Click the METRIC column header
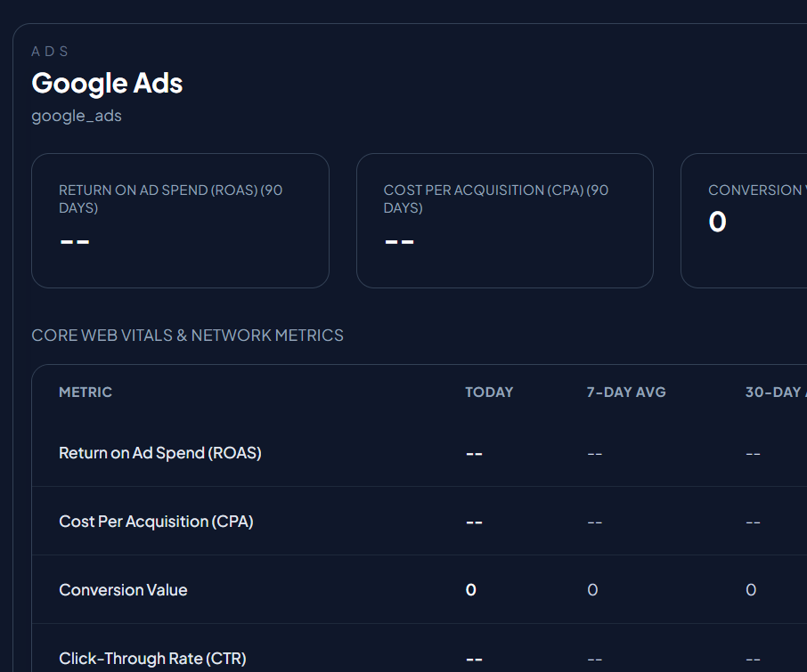Screen dimensions: 807x672 tap(86, 393)
